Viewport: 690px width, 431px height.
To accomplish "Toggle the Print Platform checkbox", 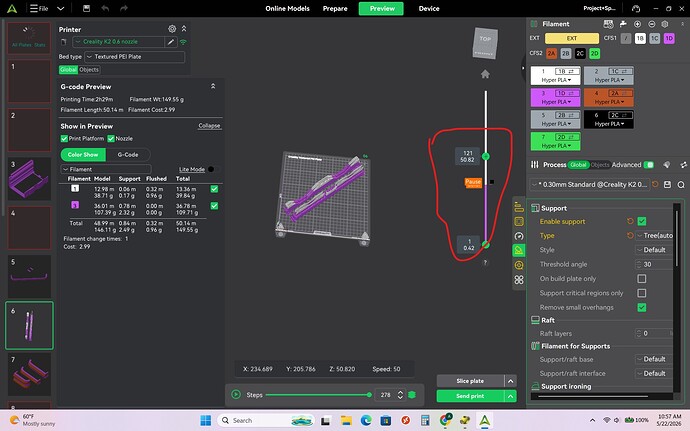I will (64, 138).
